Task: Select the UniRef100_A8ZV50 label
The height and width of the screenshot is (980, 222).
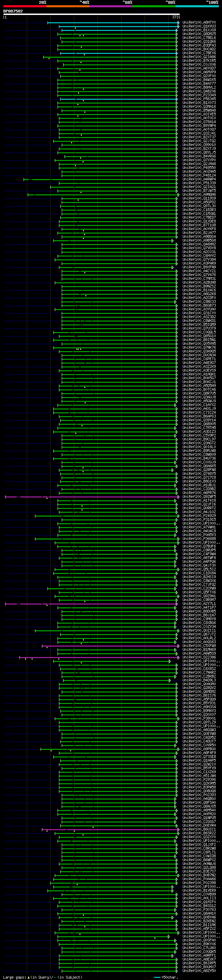Action: coord(199,971)
